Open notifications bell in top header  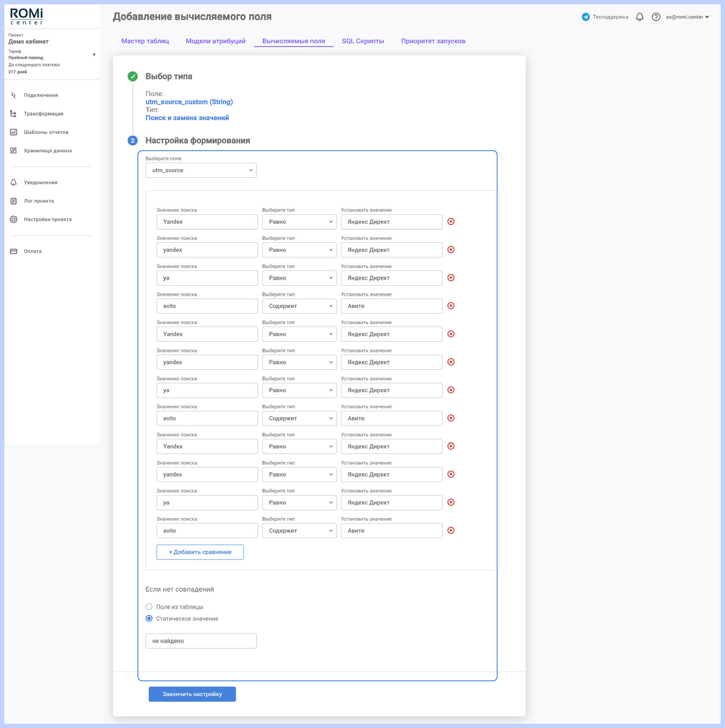pos(640,17)
